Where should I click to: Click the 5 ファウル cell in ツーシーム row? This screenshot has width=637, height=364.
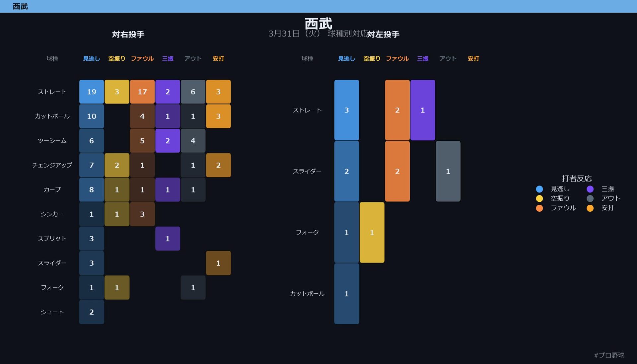point(142,141)
